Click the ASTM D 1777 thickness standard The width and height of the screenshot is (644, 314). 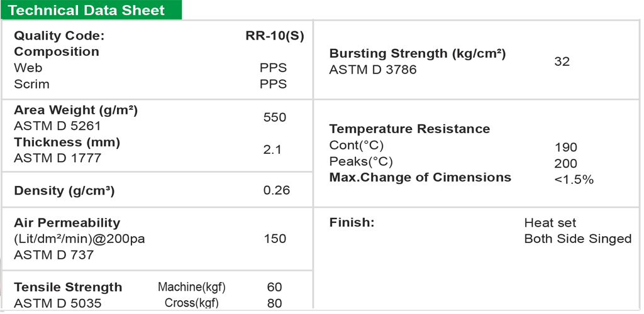point(57,158)
